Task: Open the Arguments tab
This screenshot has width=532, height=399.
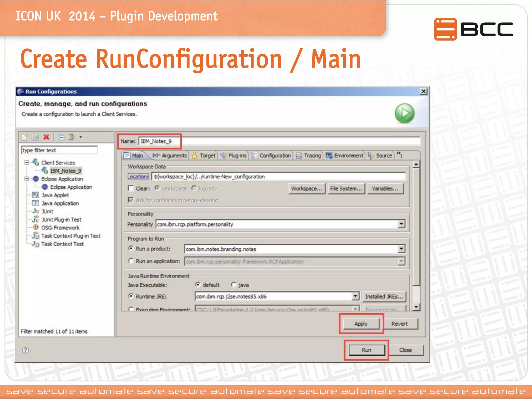Action: 170,155
